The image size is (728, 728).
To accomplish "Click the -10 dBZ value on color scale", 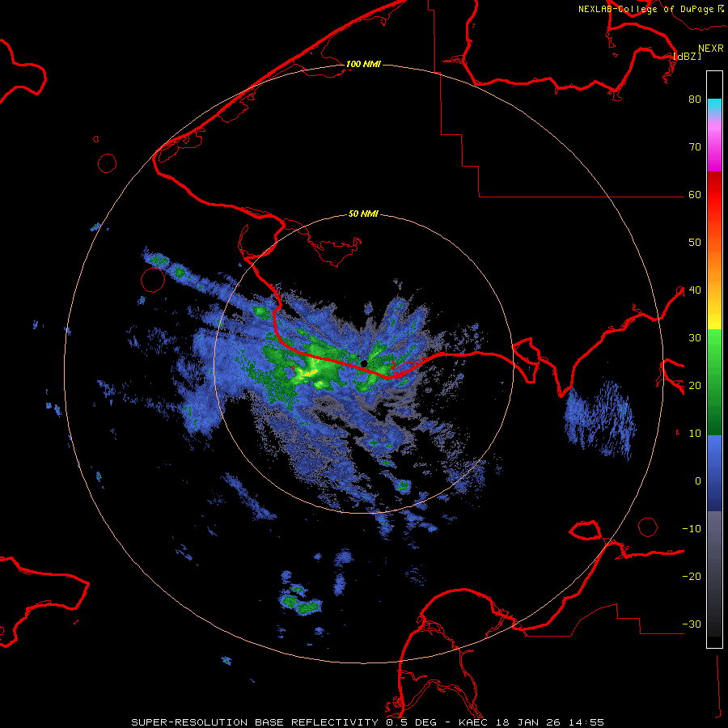I will pos(692,528).
